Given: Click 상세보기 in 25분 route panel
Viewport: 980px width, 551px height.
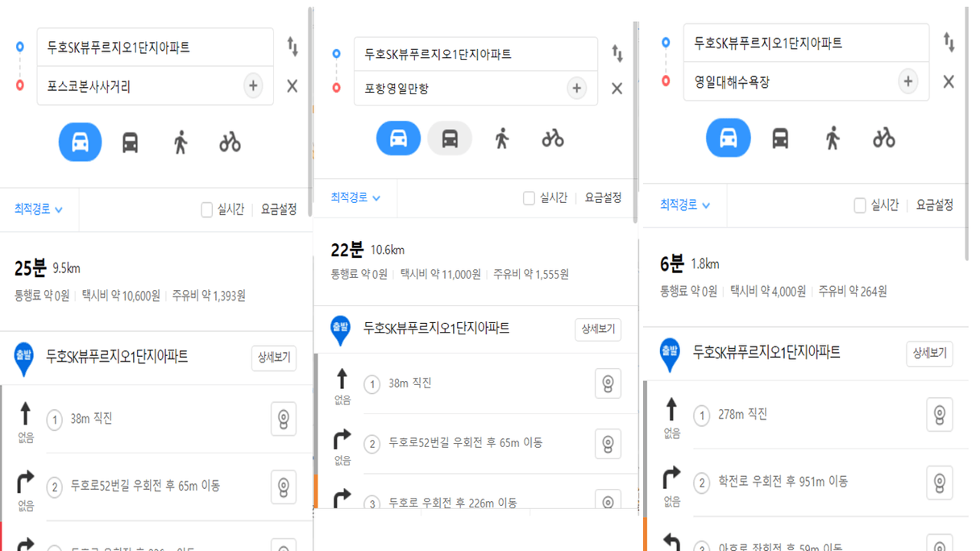Looking at the screenshot, I should tap(274, 358).
